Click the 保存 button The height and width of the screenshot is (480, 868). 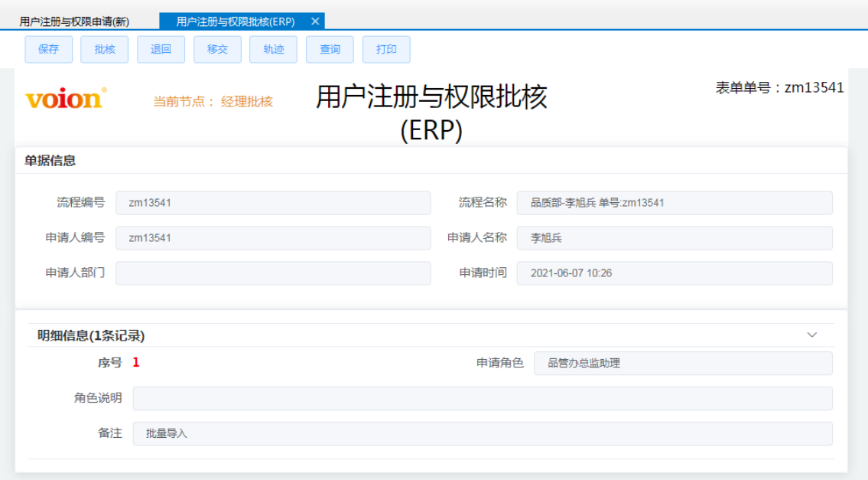click(49, 49)
